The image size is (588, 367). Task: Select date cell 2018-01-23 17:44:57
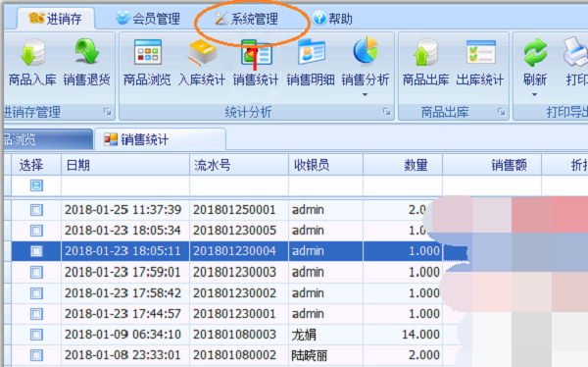[x=125, y=314]
